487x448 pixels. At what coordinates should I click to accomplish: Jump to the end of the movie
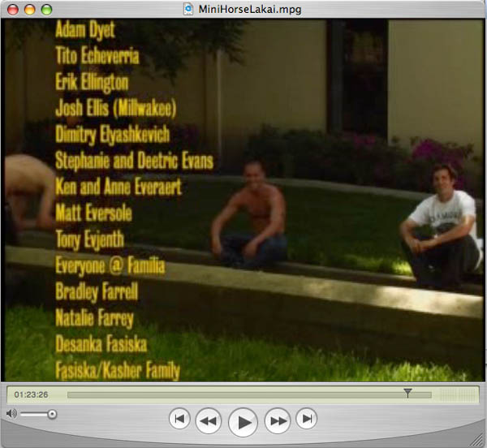(x=307, y=419)
